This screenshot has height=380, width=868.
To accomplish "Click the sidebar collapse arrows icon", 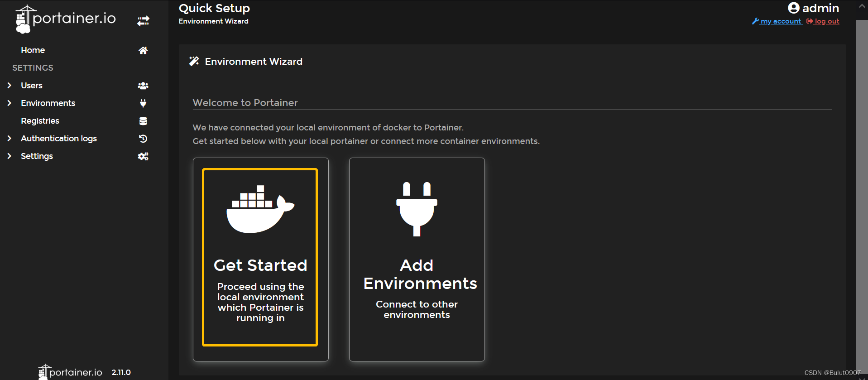I will (x=143, y=21).
